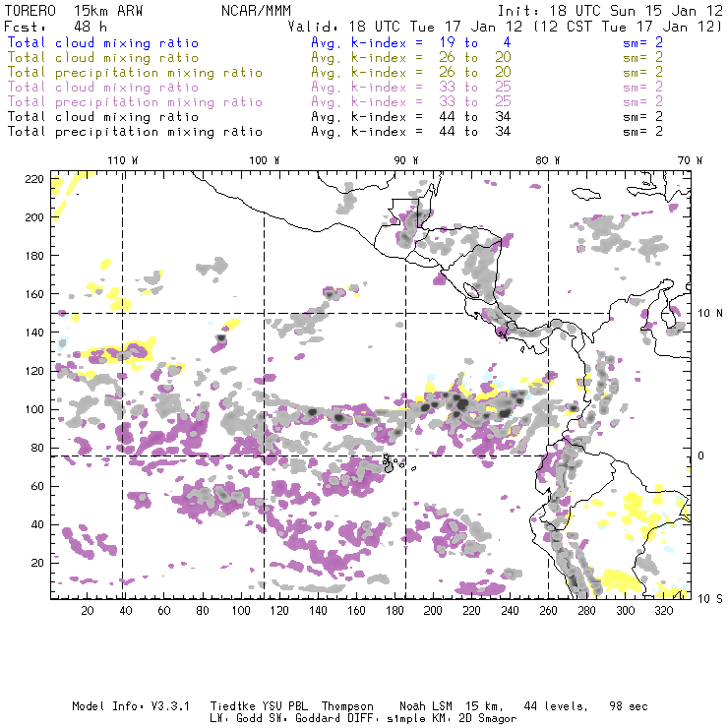Click the "0" equator latitude label

tap(701, 455)
